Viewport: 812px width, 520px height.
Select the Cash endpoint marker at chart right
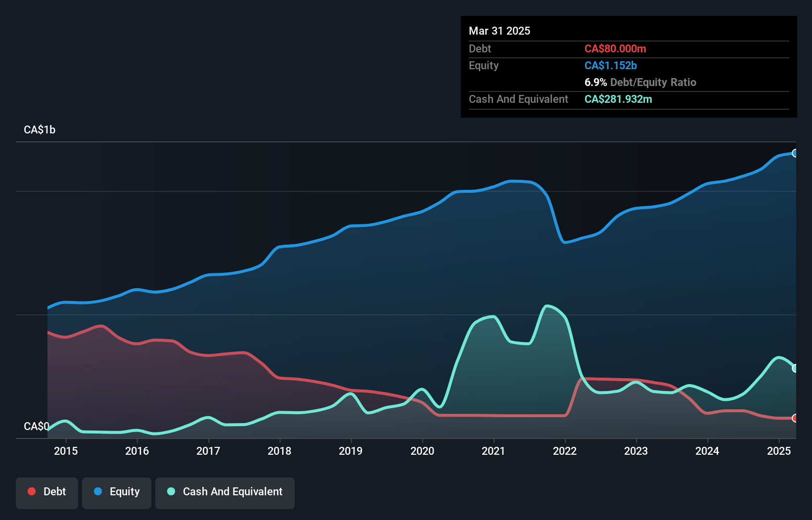point(795,368)
